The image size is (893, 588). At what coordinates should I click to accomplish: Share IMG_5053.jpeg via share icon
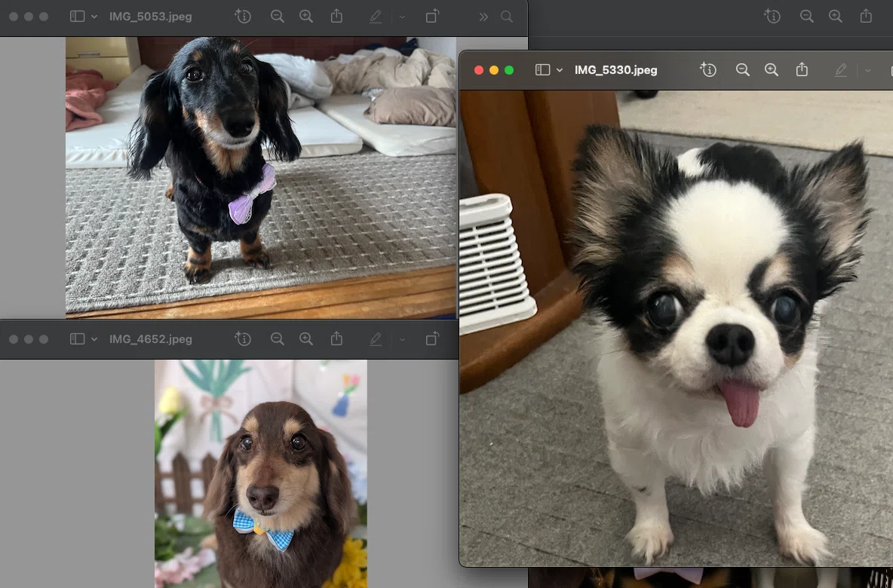tap(336, 16)
